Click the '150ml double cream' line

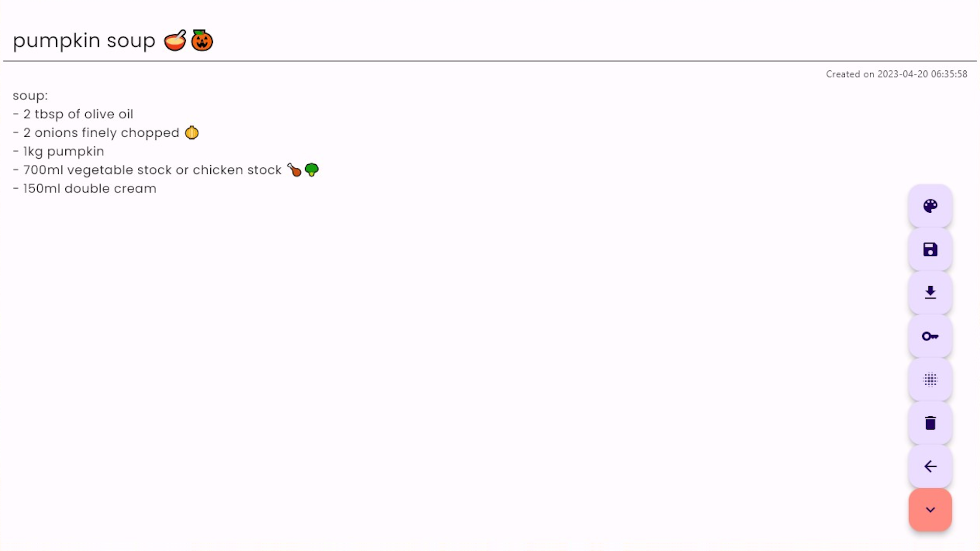[85, 189]
